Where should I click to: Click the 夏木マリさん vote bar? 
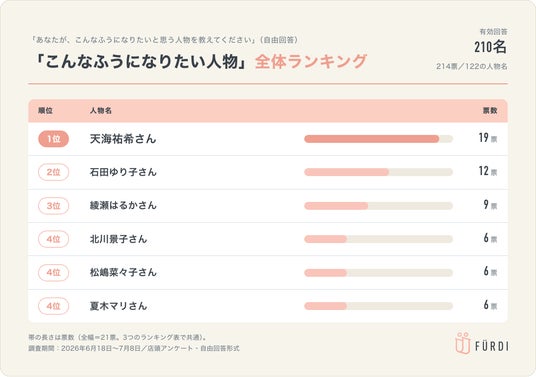[x=378, y=306]
